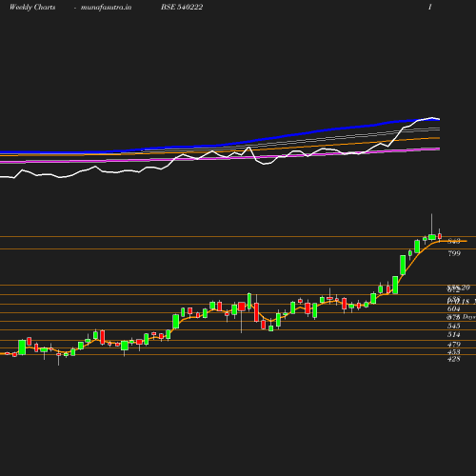476x476 pixels.
Task: Click the Weekly Charts title text
Action: click(x=32, y=8)
